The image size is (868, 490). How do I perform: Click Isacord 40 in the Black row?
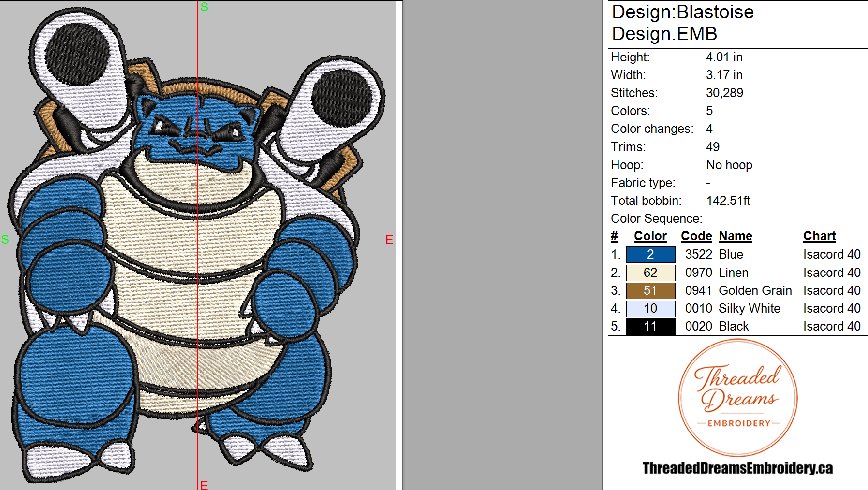832,326
